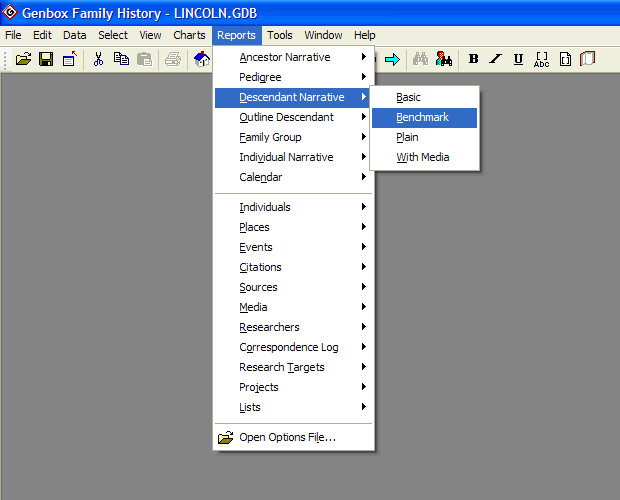Choose Open Options File entry
The image size is (620, 500).
[x=287, y=437]
